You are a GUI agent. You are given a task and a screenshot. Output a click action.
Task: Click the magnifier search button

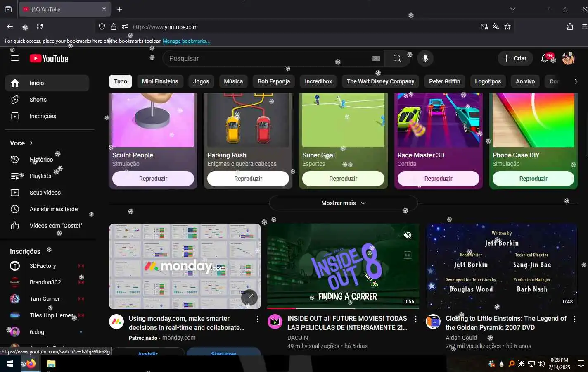pyautogui.click(x=397, y=58)
